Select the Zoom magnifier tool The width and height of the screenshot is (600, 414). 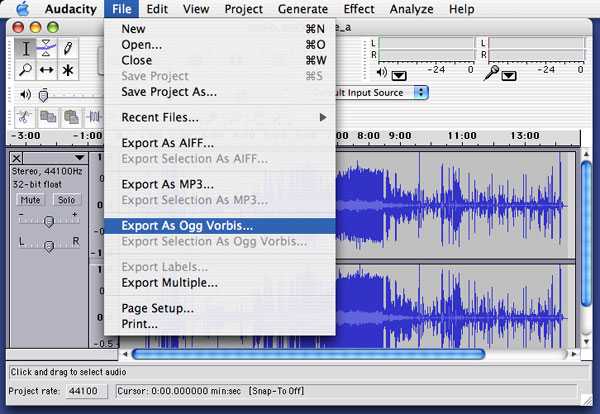tap(26, 70)
